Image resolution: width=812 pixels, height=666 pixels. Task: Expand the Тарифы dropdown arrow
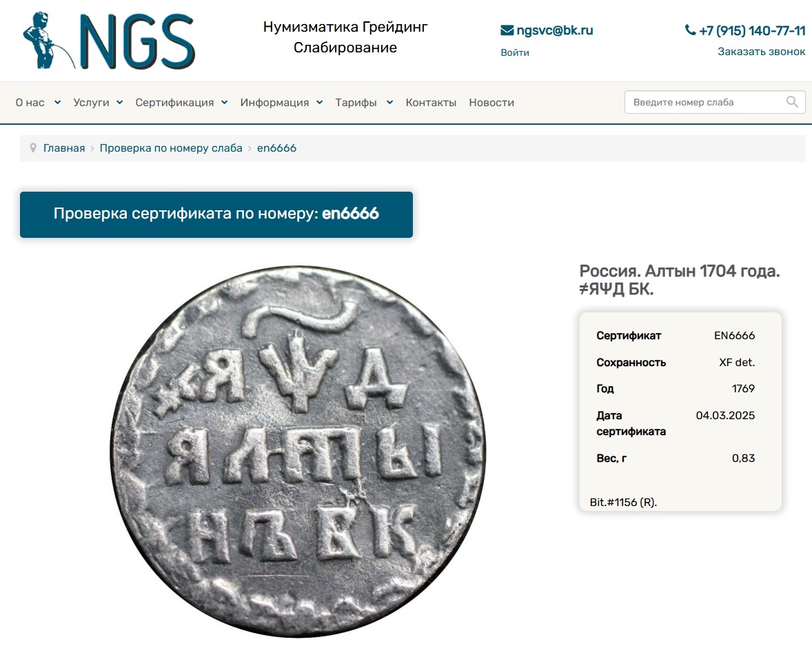(x=389, y=103)
